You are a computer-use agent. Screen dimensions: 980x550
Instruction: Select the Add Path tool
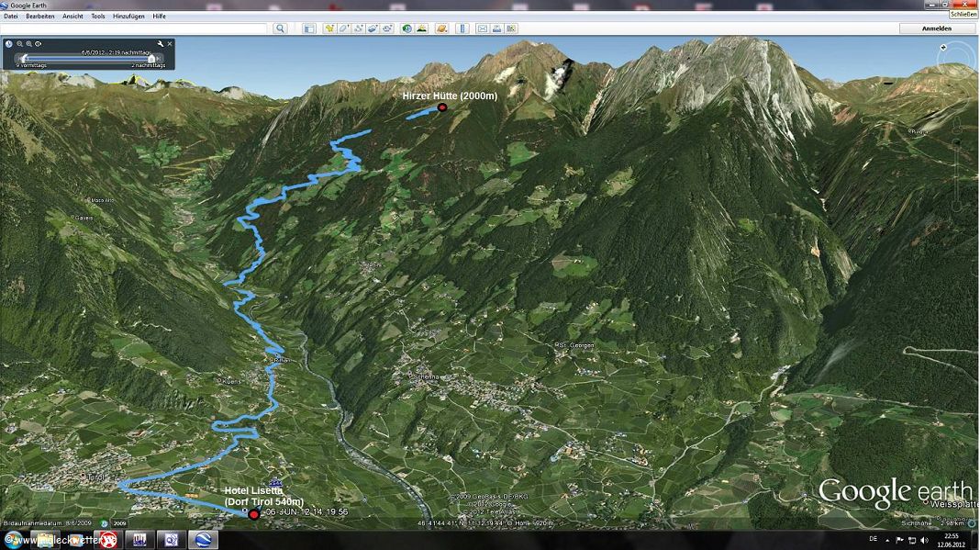click(359, 28)
